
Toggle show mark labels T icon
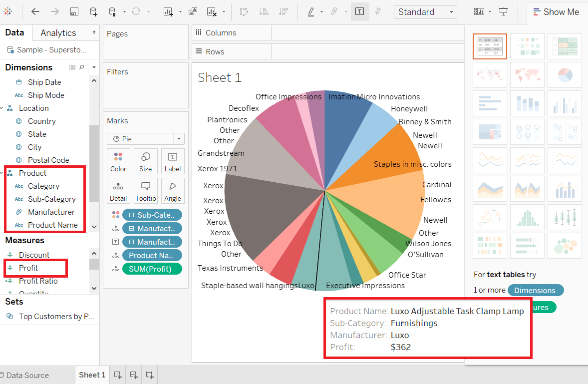click(x=359, y=11)
